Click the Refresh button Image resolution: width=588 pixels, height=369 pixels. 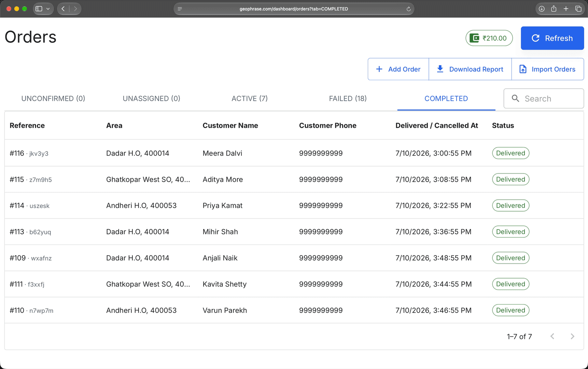pyautogui.click(x=552, y=38)
